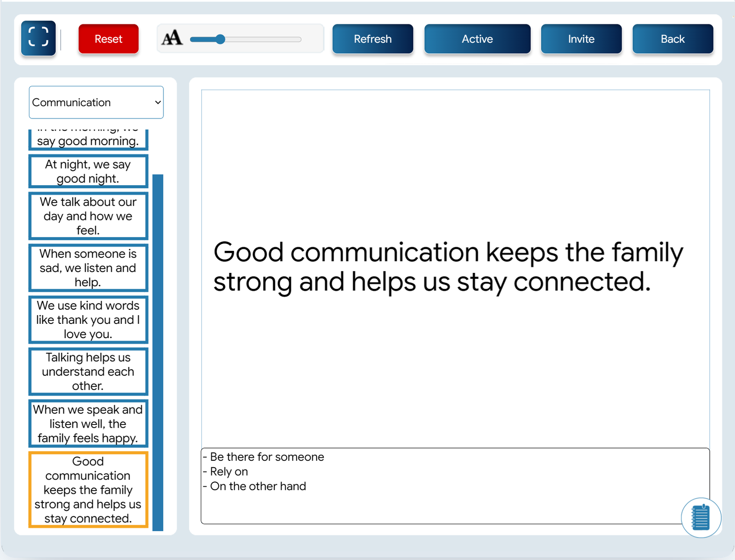Select 'We use kind words' sentence
The height and width of the screenshot is (560, 735).
tap(88, 320)
